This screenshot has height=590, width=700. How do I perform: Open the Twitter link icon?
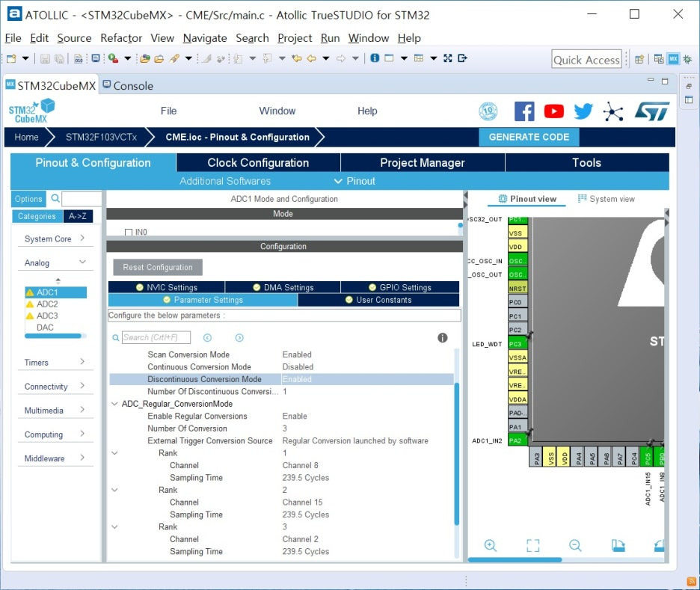click(x=583, y=111)
